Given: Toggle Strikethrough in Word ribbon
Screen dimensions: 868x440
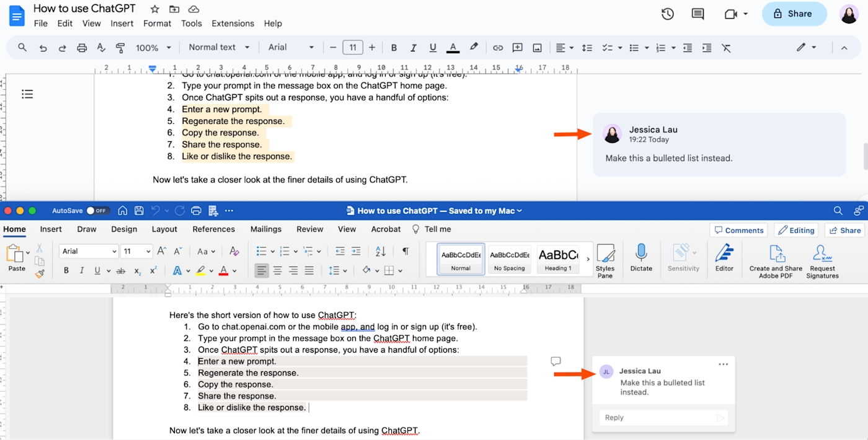Looking at the screenshot, I should click(x=121, y=271).
